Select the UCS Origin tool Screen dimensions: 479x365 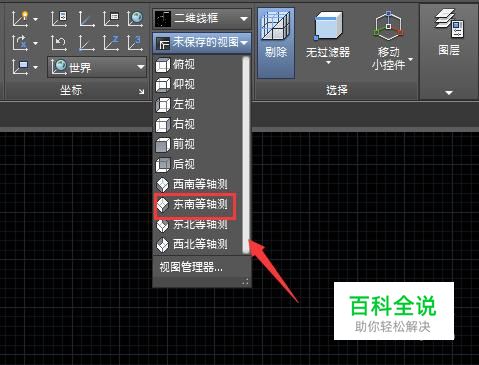click(86, 43)
